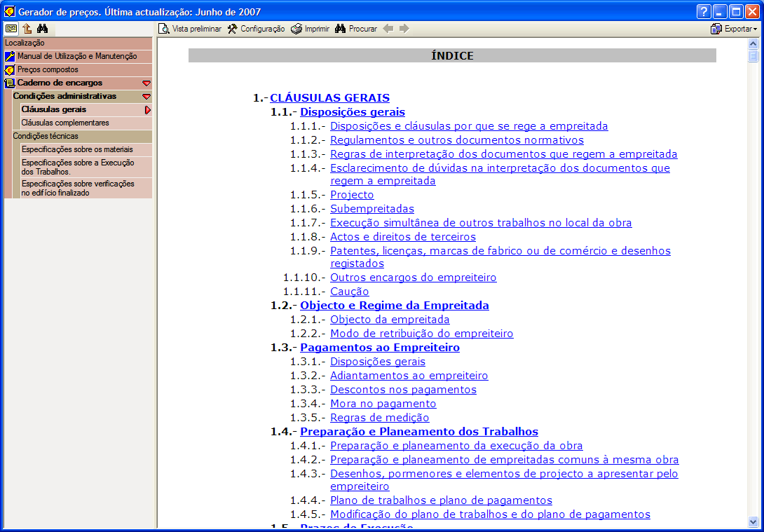Open Disposições gerais link under section 1.3
The height and width of the screenshot is (532, 764).
coord(378,362)
